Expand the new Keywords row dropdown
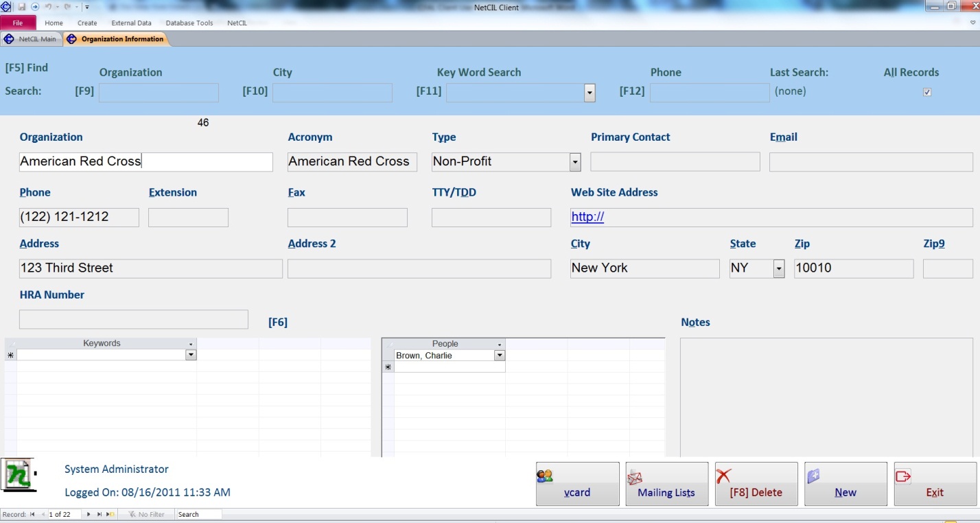The height and width of the screenshot is (523, 980). pos(191,355)
